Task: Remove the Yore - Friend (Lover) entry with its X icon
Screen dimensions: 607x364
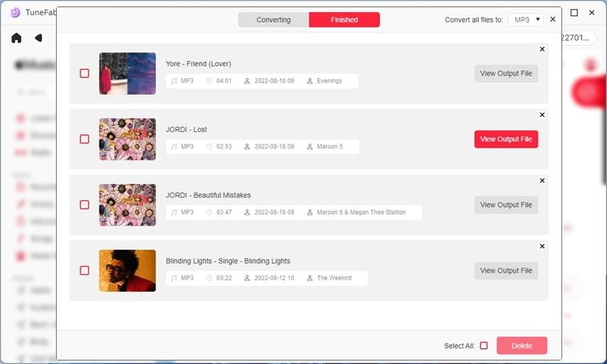Action: (542, 49)
